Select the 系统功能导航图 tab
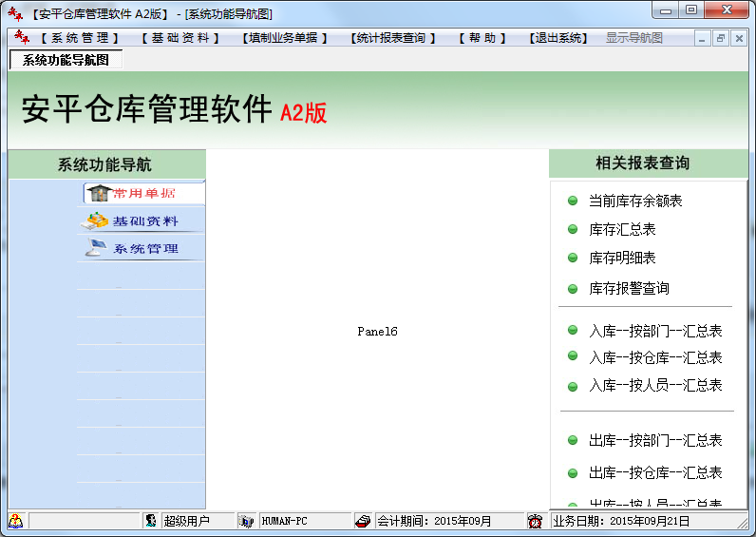The image size is (756, 537). point(66,60)
